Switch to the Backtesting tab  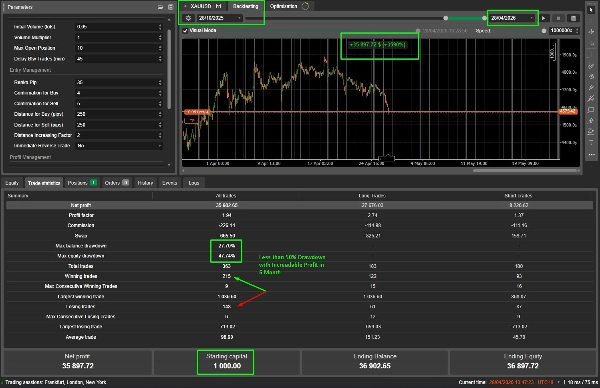tap(245, 6)
